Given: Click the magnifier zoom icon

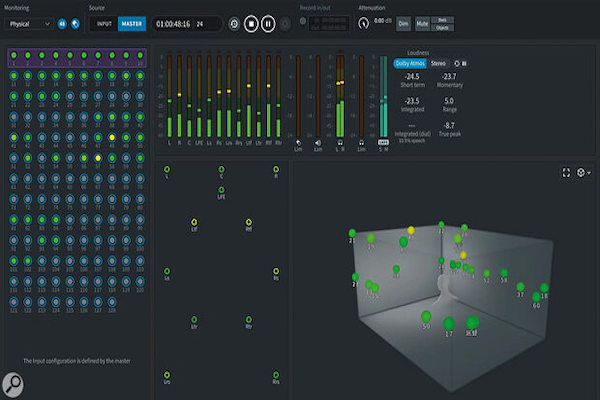Looking at the screenshot, I should coord(13,385).
